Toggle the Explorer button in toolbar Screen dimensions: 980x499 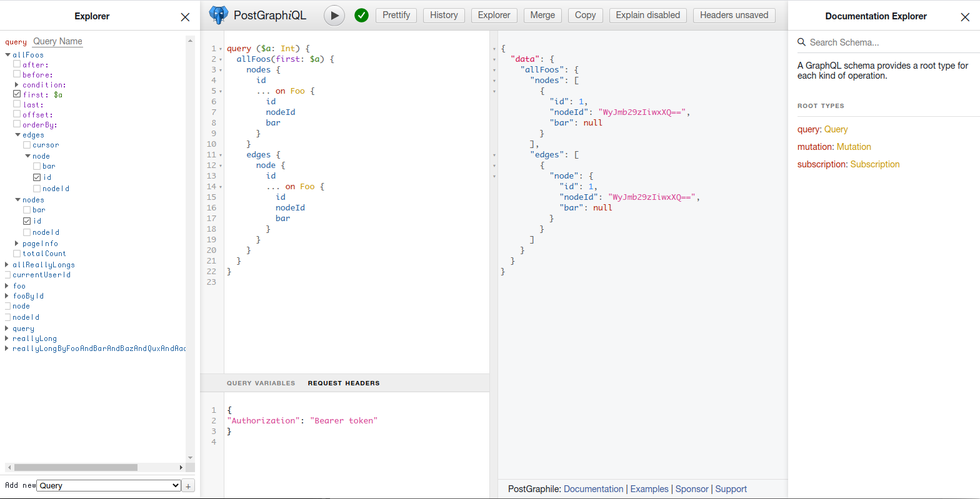(x=494, y=15)
